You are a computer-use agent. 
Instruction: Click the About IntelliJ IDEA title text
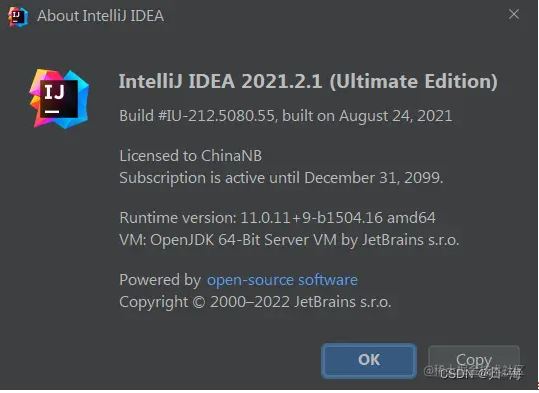(x=100, y=16)
